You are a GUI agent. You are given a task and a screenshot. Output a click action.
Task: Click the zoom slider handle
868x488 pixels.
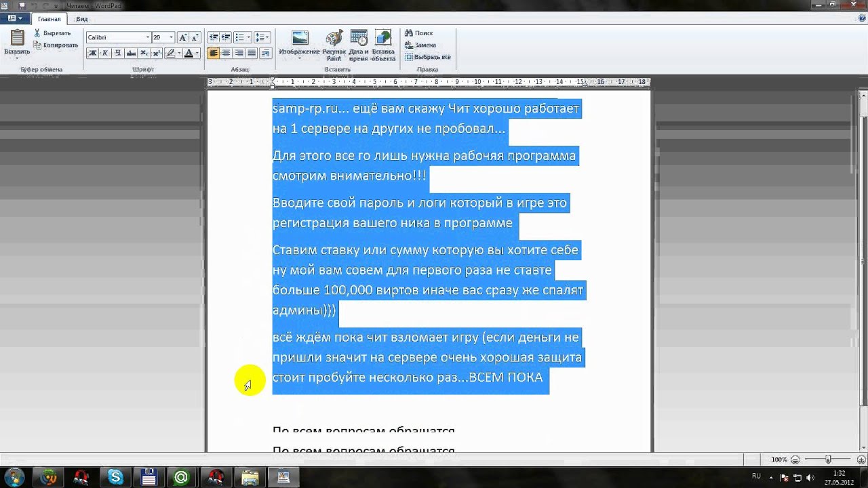pos(828,460)
